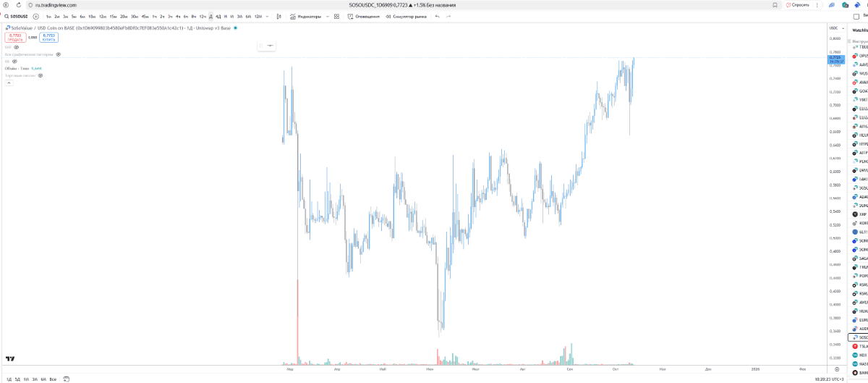Open the chart layout grid icon
The height and width of the screenshot is (383, 868).
pos(337,16)
